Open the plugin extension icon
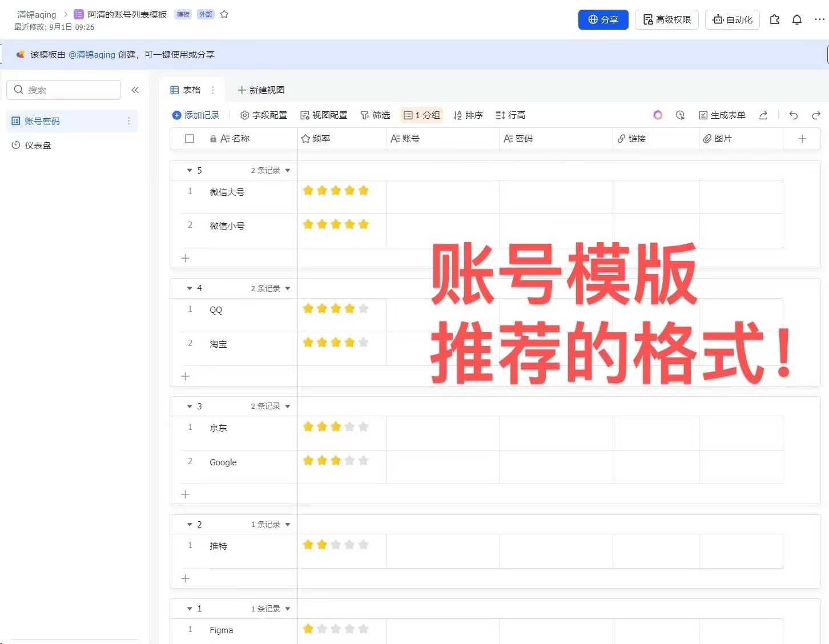Viewport: 829px width, 644px height. click(775, 19)
